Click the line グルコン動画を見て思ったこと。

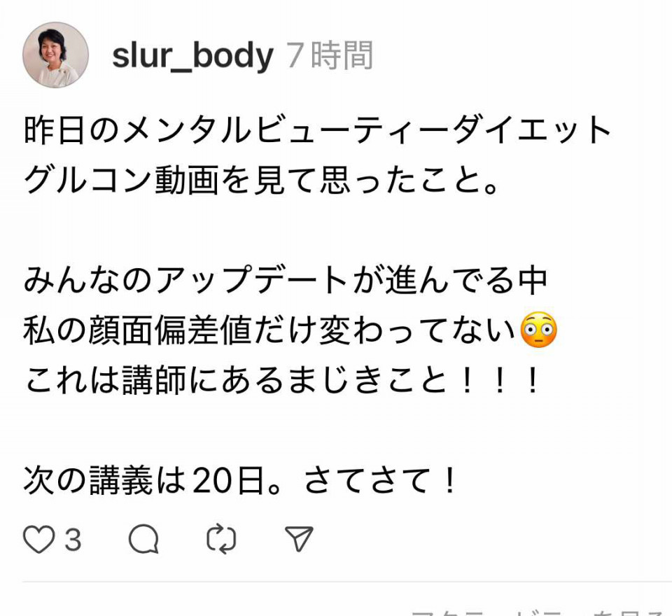click(x=261, y=180)
